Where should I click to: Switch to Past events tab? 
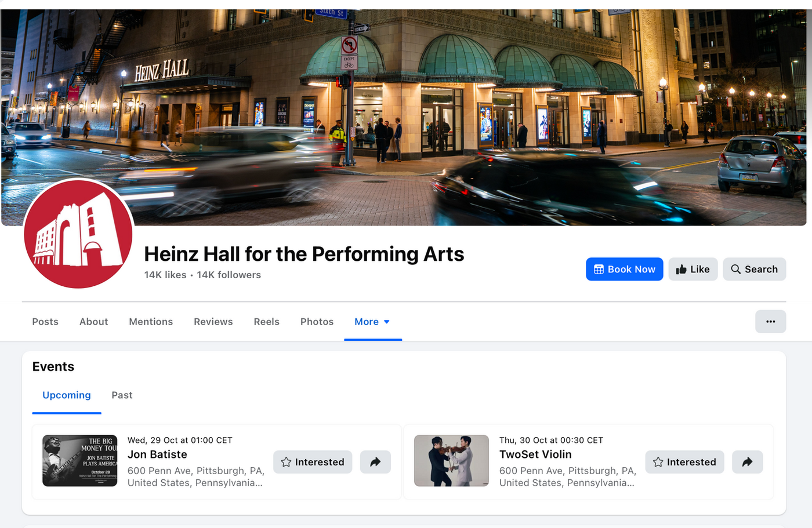pos(122,395)
